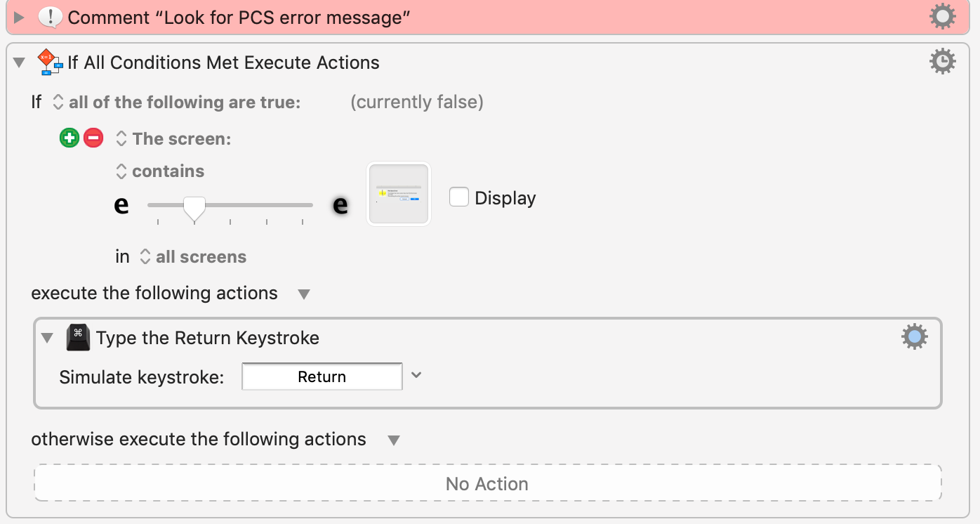The height and width of the screenshot is (524, 980).
Task: Open the Type Return Keystroke gear menu
Action: tap(914, 337)
